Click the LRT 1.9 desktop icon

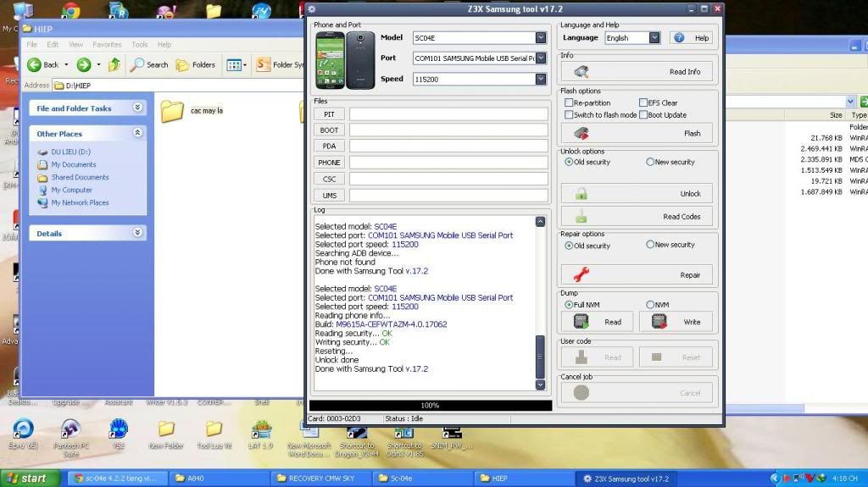pos(261,429)
